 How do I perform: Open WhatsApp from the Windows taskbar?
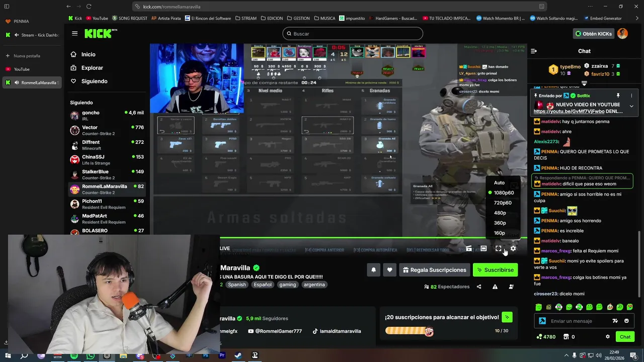[x=90, y=355]
